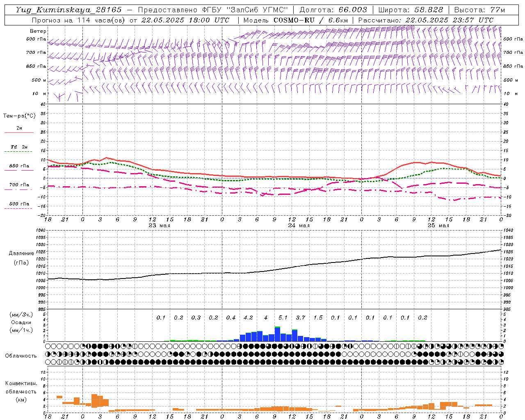Select the Высота: 77м field
Viewport: 525px width, 420px height.
(479, 10)
